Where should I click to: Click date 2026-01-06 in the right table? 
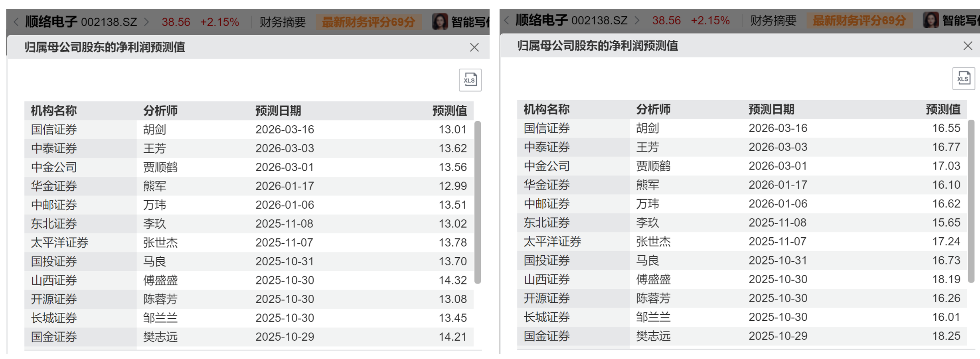point(778,204)
